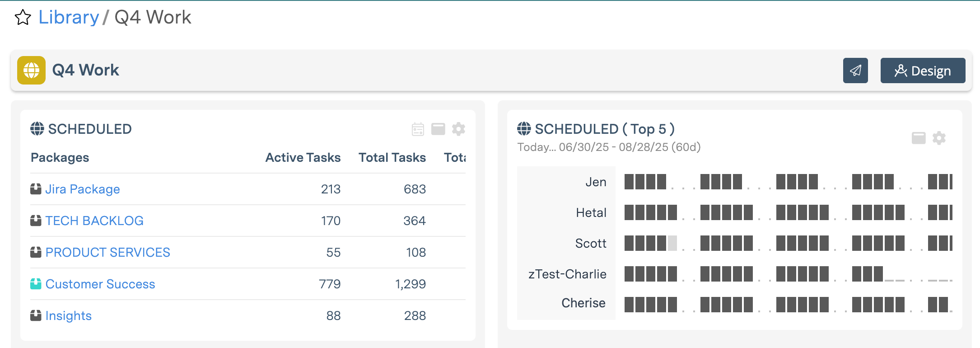Open the Jira Package link

click(x=83, y=189)
